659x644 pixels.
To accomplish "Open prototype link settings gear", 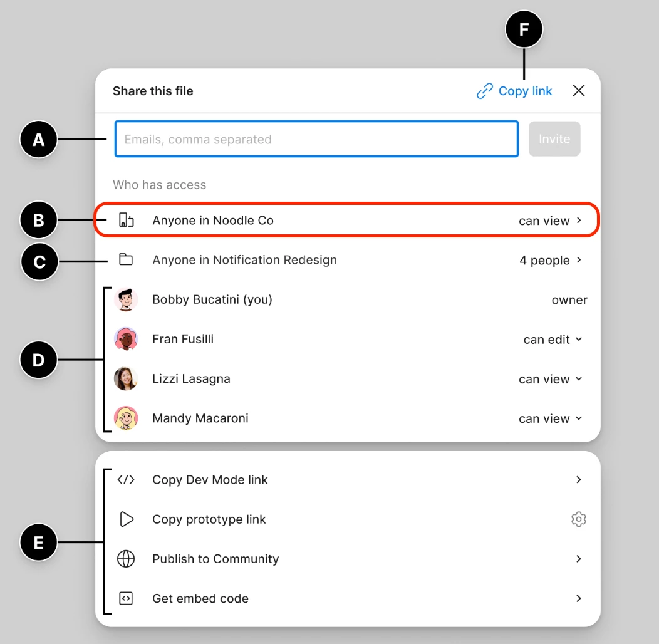I will tap(579, 519).
